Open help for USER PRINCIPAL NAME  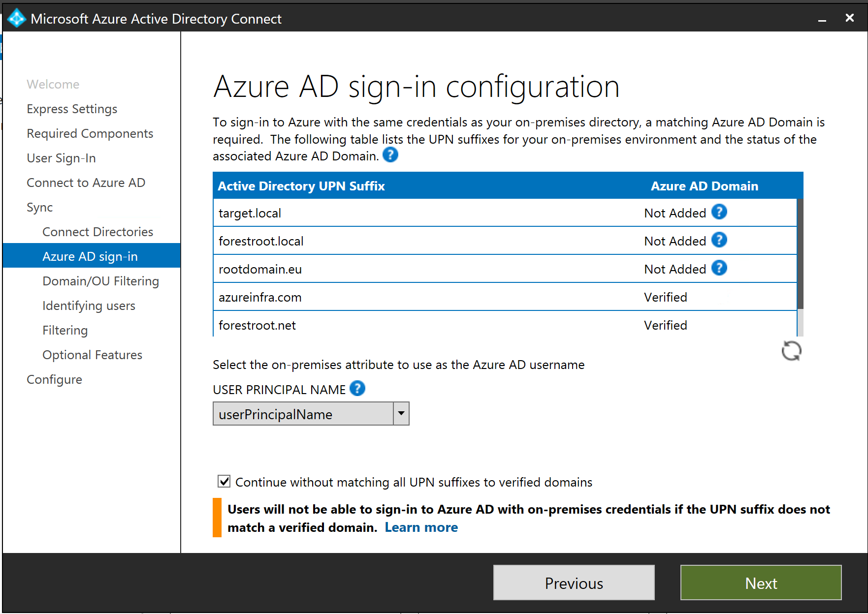coord(357,389)
